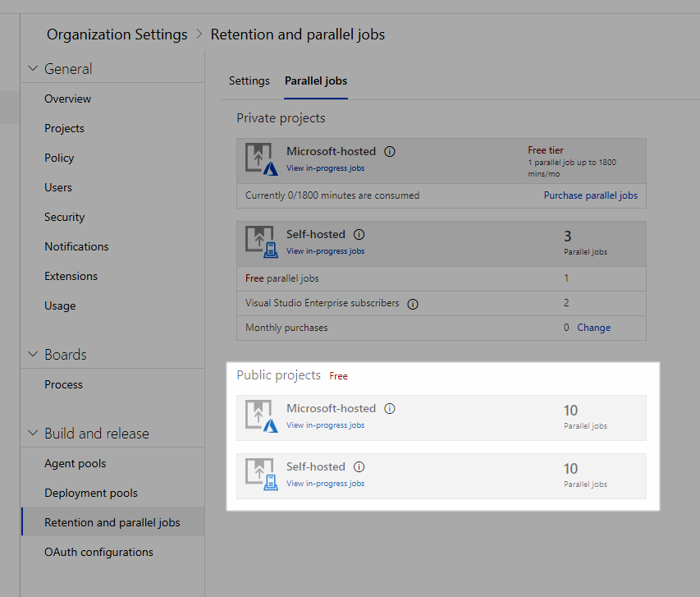Collapse the Build and release section
700x597 pixels.
pos(34,434)
